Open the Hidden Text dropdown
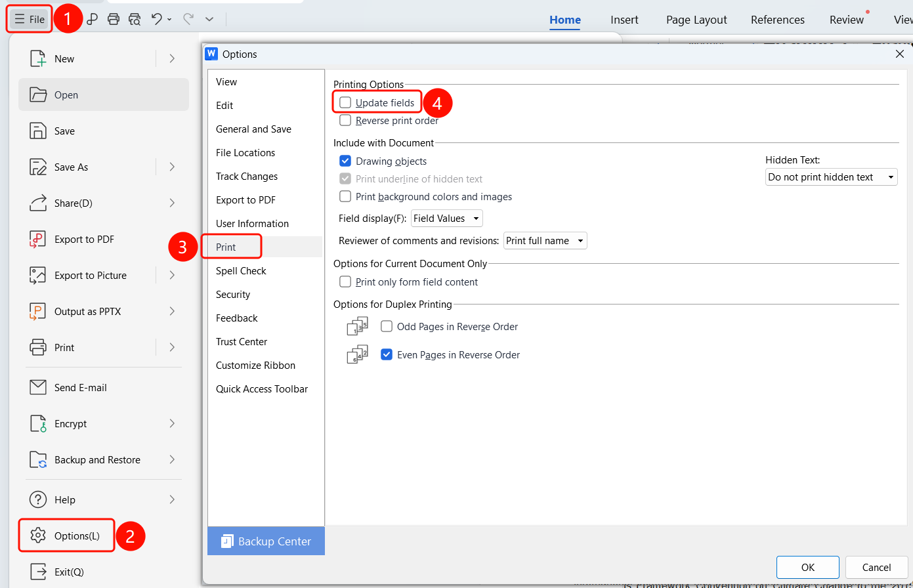Screen dimensions: 913x588 [831, 177]
